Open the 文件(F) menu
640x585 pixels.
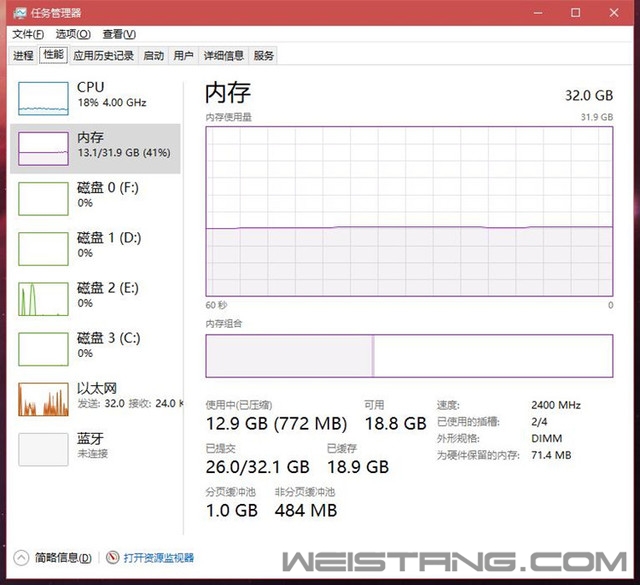28,34
